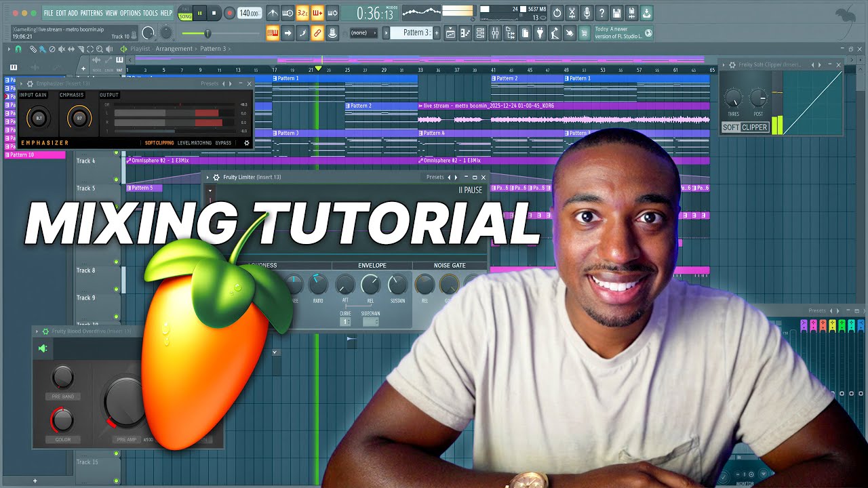The image size is (868, 488).
Task: Select Pattern 10 in the pattern list
Action: [35, 155]
